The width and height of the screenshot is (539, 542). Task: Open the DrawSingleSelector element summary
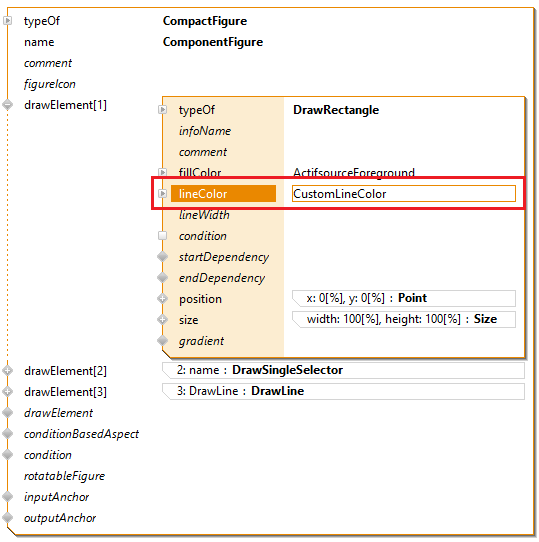point(343,370)
